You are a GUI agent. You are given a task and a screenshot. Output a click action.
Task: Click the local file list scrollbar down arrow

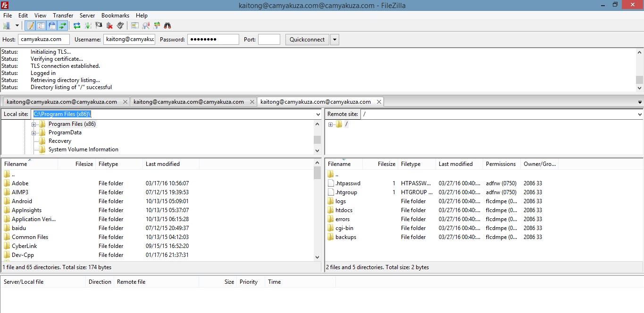(318, 257)
